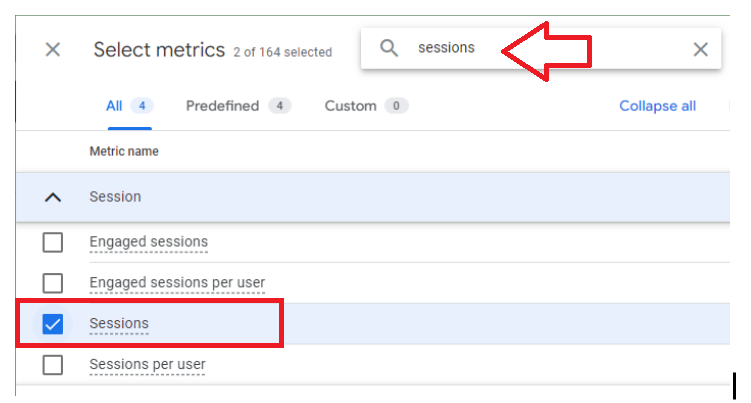Uncheck the Sessions metric checkbox
751x403 pixels.
[53, 324]
